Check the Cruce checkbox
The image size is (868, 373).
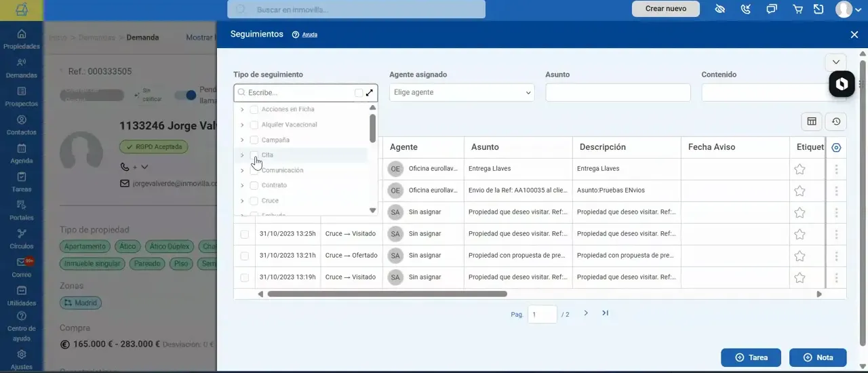tap(254, 201)
